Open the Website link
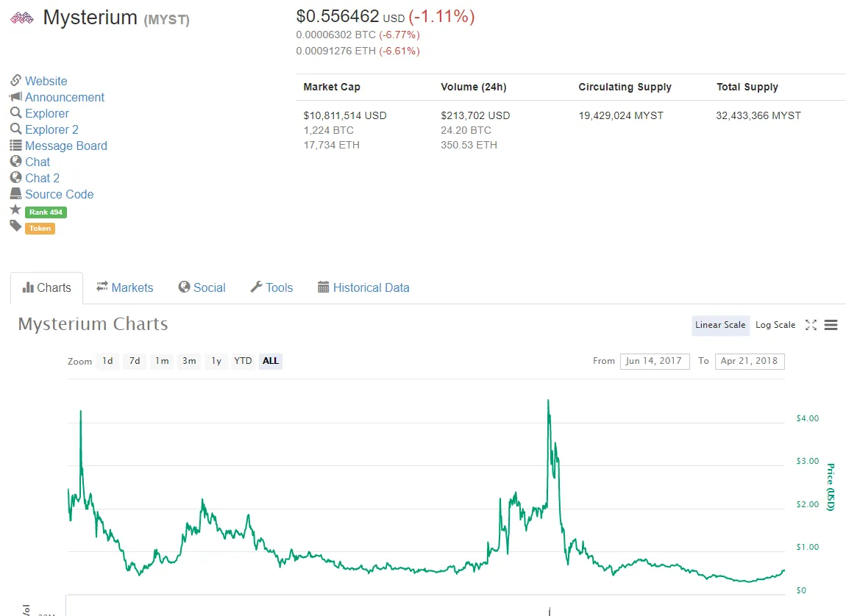 click(x=46, y=81)
